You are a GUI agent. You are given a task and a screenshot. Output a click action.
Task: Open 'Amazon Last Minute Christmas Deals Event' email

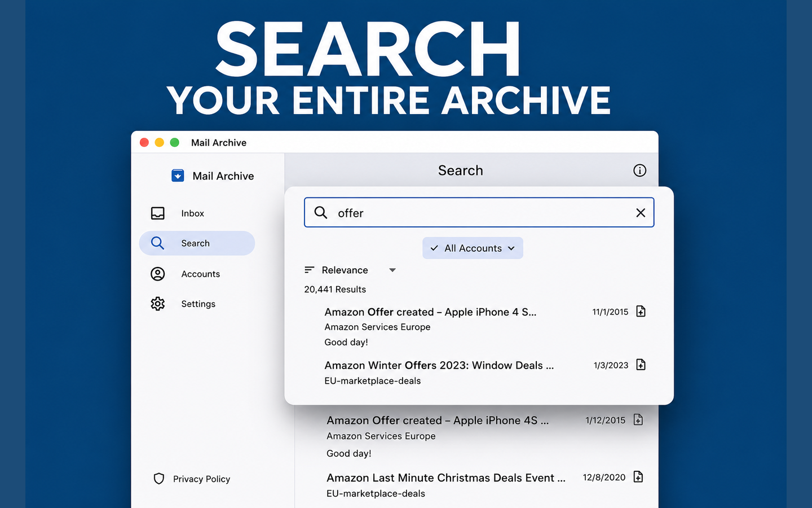click(446, 478)
